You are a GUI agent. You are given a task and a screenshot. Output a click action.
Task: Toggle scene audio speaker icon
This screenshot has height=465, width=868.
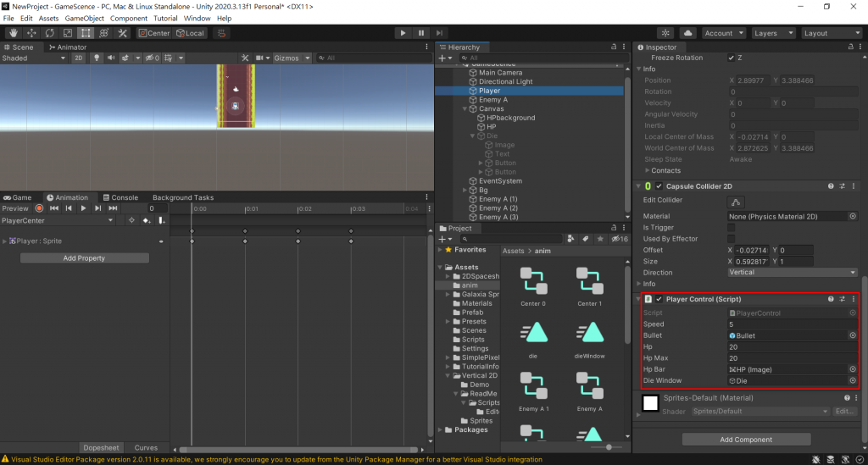[111, 58]
